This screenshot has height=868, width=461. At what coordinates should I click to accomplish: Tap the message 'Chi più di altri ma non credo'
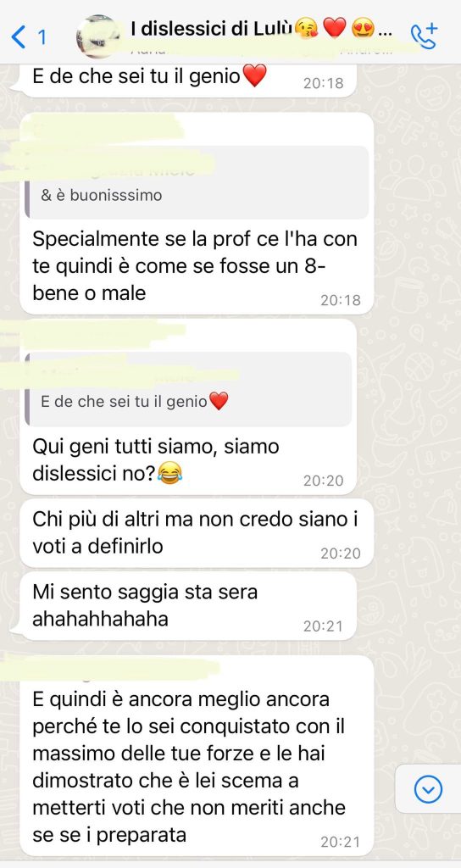point(197,533)
